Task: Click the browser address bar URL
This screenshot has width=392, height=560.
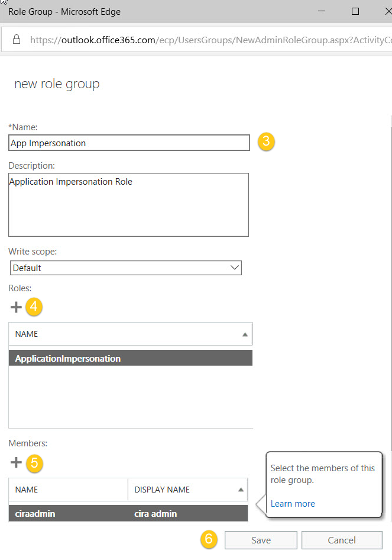Action: (x=210, y=40)
